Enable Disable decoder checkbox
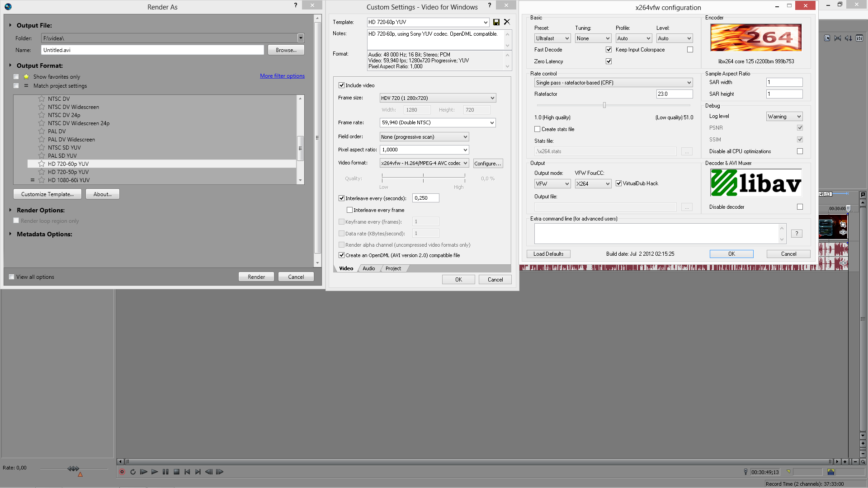The height and width of the screenshot is (488, 868). 800,207
